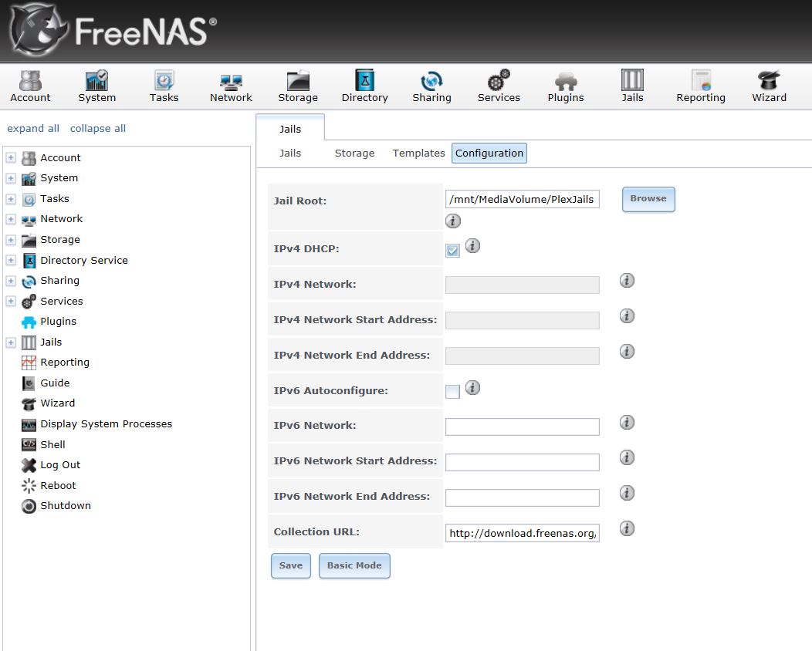Focus the Jail Root path field

click(522, 199)
